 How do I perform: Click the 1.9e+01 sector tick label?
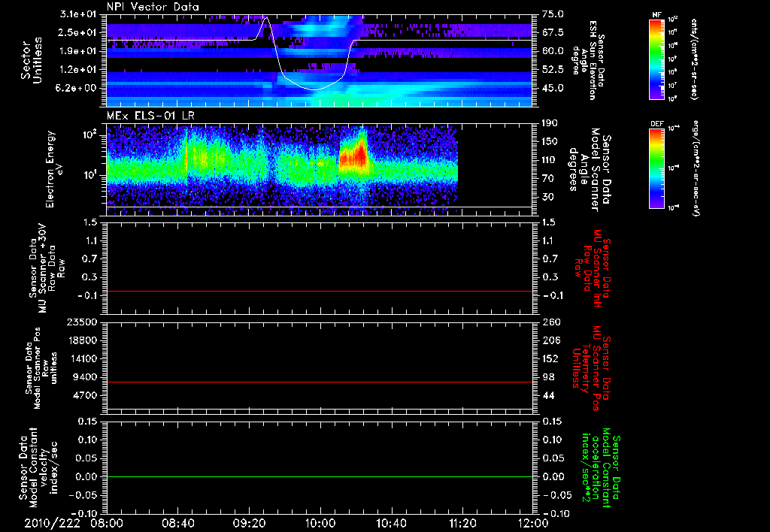coord(77,51)
